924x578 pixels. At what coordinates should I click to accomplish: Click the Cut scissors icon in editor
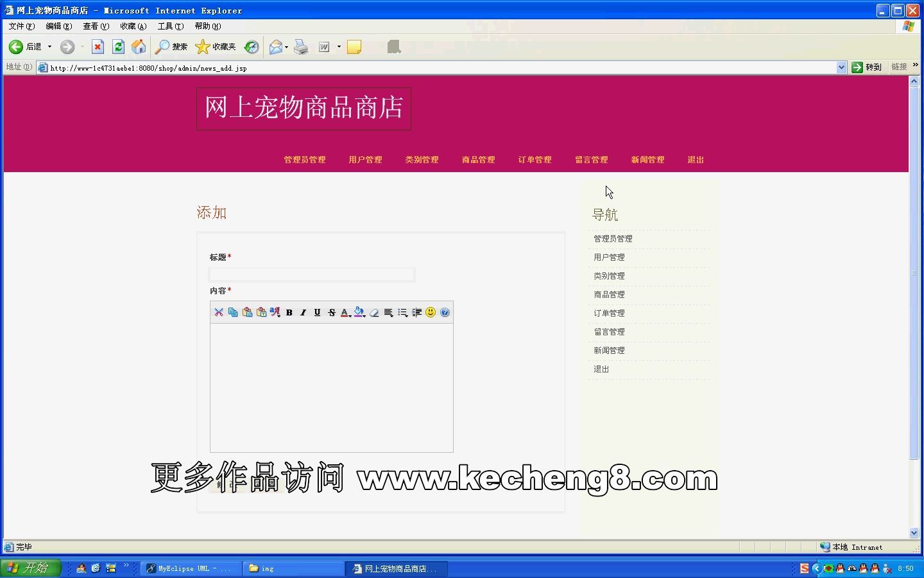click(x=219, y=312)
